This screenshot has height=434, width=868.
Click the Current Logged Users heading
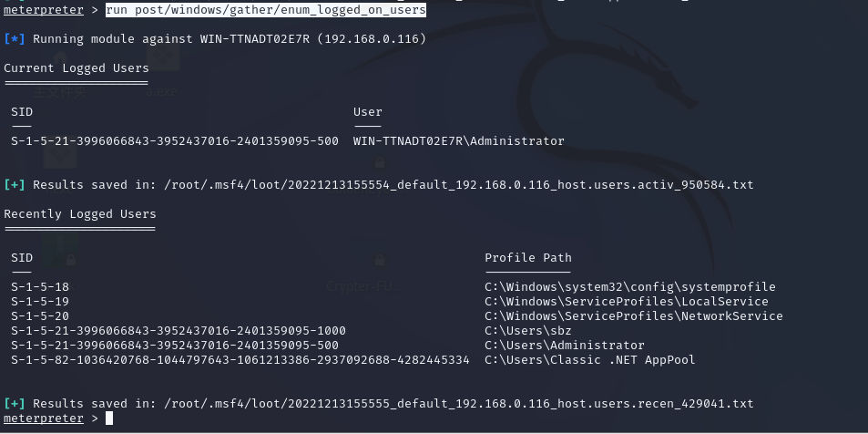pos(77,68)
